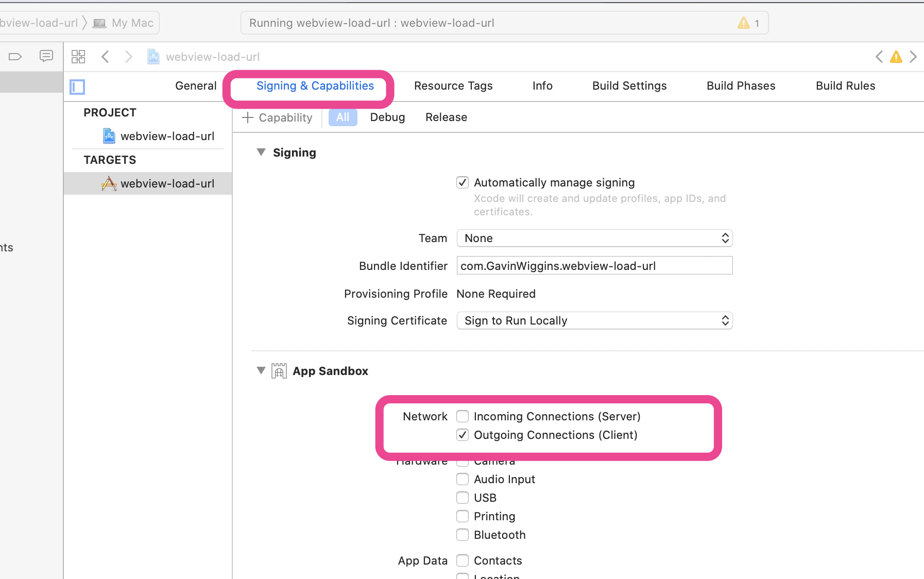Screen dimensions: 924x579
Task: Enable Contacts app data checkbox
Action: 463,560
